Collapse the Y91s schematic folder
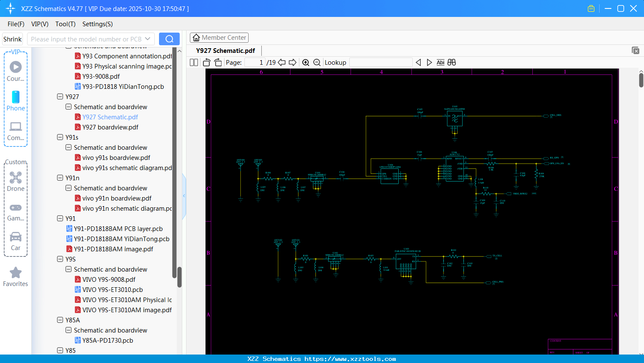 pos(68,147)
